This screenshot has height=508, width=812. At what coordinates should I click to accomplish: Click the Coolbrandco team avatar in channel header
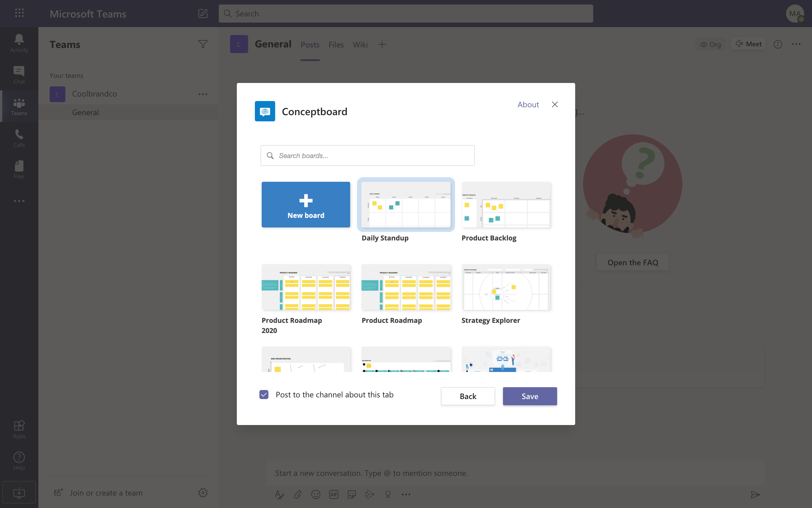tap(239, 44)
